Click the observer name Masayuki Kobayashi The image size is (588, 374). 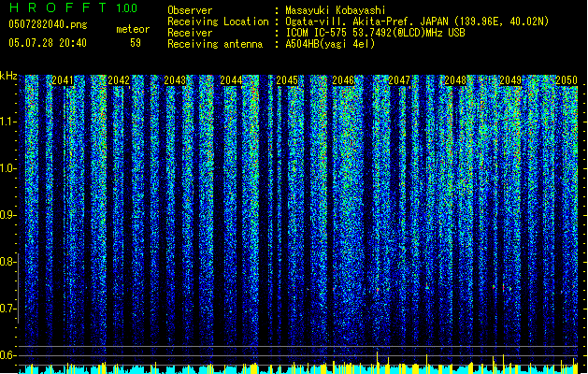[335, 10]
